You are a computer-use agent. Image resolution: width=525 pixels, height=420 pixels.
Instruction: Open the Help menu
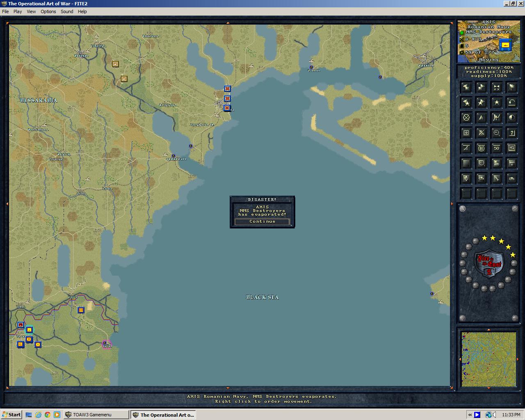point(82,11)
